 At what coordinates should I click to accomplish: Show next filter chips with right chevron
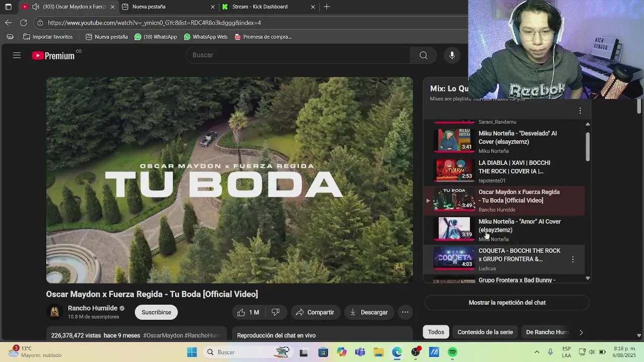tap(581, 332)
